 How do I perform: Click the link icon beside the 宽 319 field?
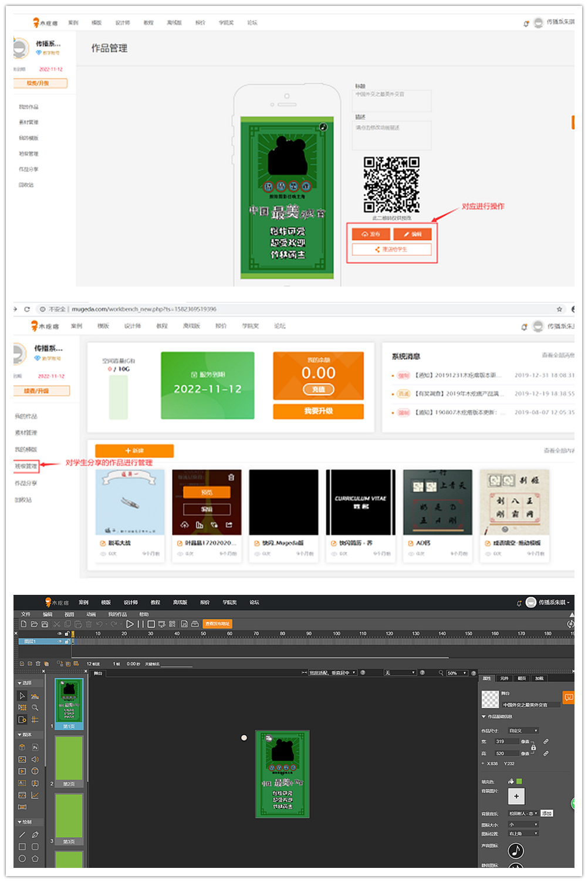coord(546,741)
